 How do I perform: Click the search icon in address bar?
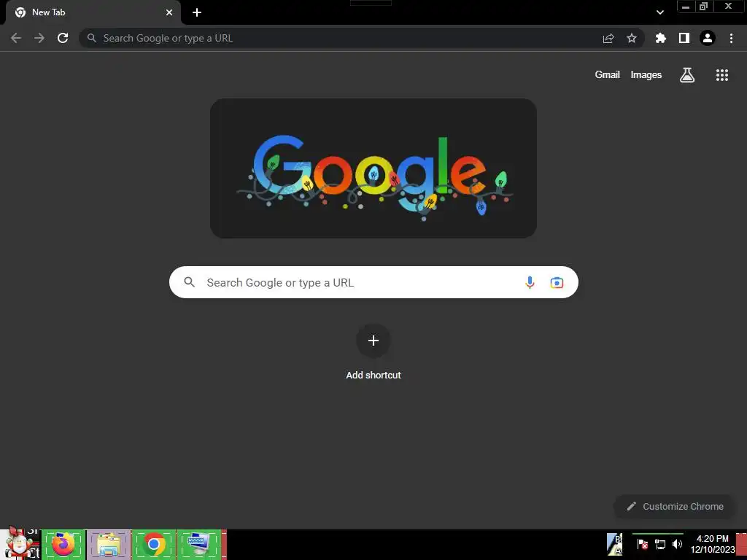pos(91,38)
